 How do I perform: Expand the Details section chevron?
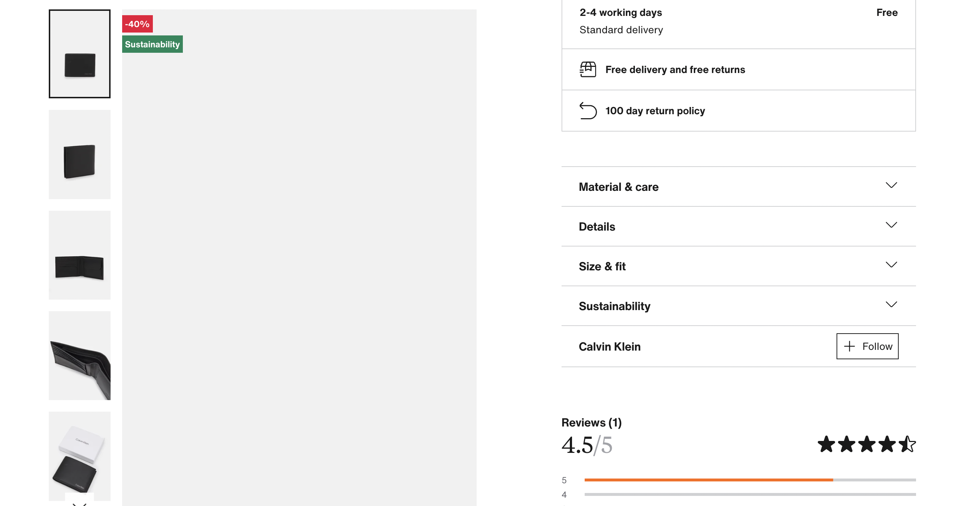click(891, 225)
